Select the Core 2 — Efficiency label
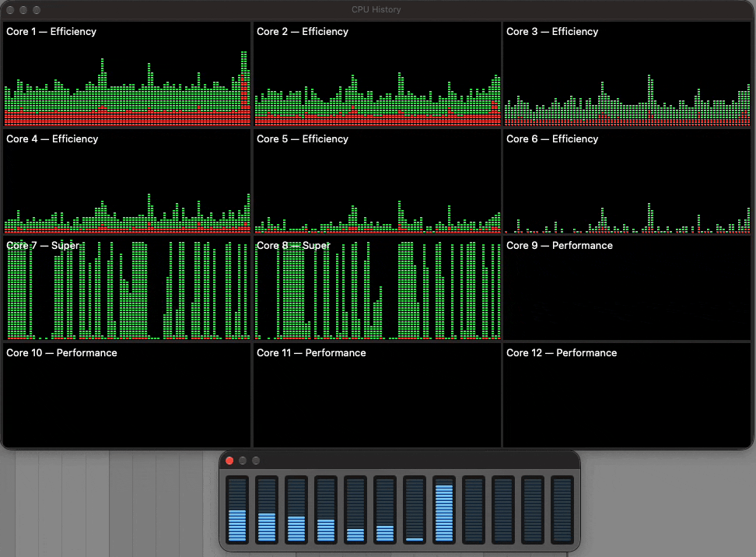Screen dimensions: 756x557 tap(303, 31)
